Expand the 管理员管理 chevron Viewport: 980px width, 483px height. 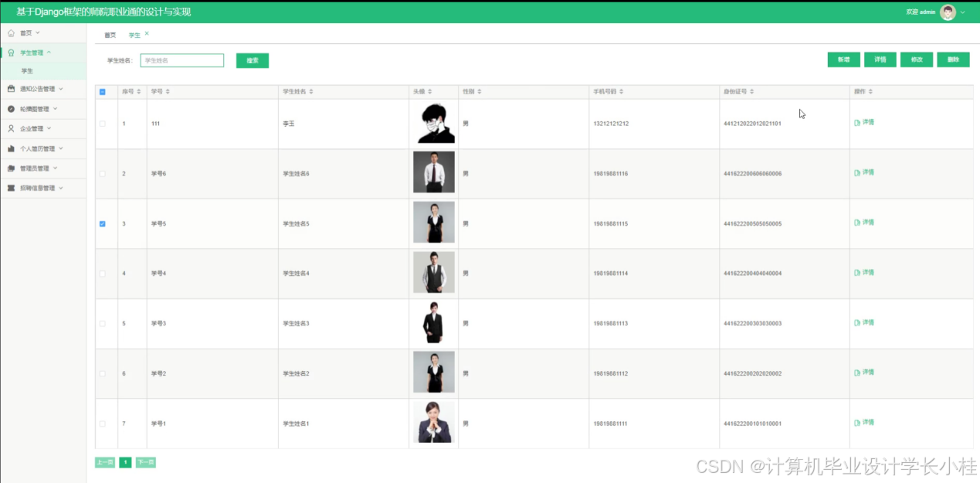pyautogui.click(x=55, y=168)
